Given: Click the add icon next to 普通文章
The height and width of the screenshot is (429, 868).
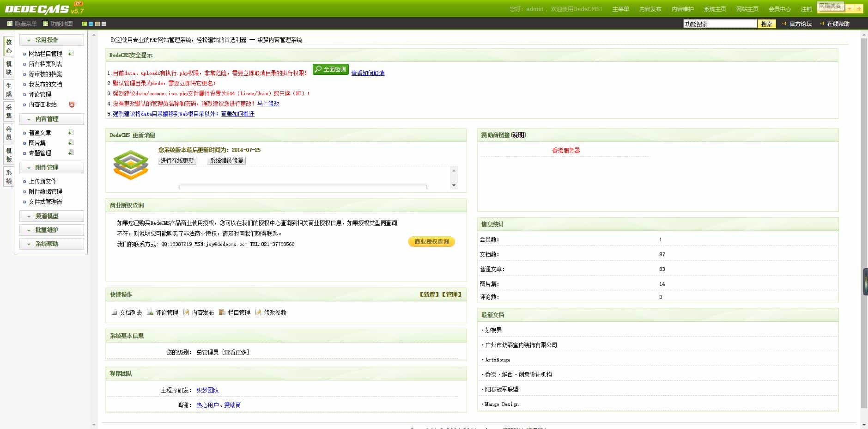Looking at the screenshot, I should click(71, 132).
